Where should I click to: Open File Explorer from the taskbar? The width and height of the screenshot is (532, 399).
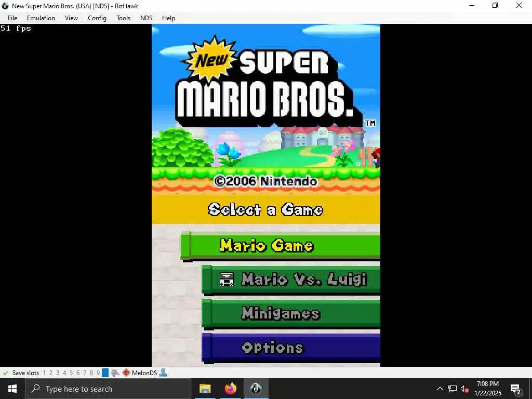pyautogui.click(x=205, y=389)
